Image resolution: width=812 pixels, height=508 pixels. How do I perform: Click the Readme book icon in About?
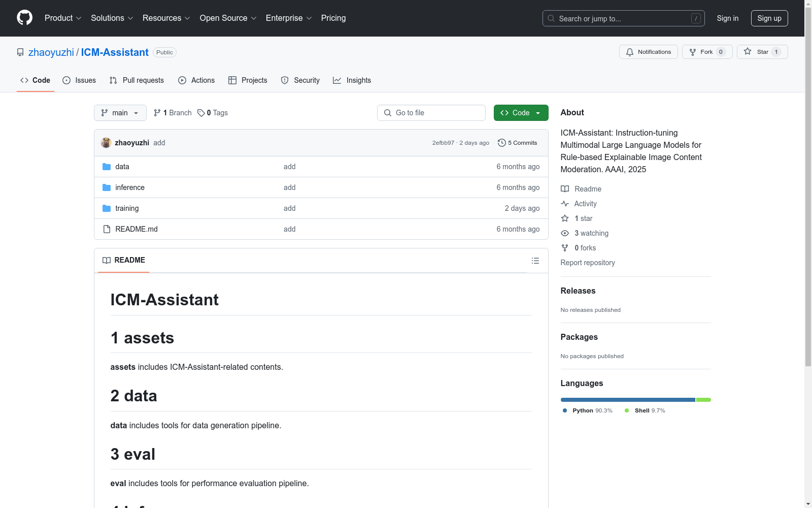[565, 189]
